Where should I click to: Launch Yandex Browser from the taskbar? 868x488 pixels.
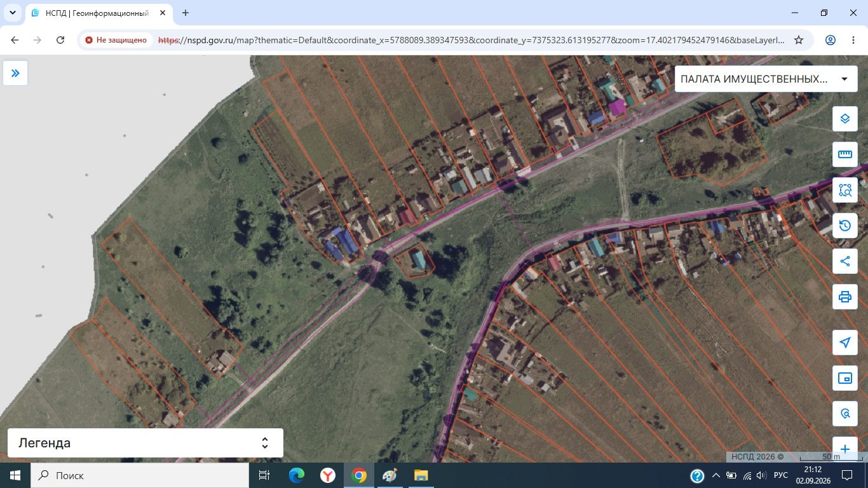point(328,475)
